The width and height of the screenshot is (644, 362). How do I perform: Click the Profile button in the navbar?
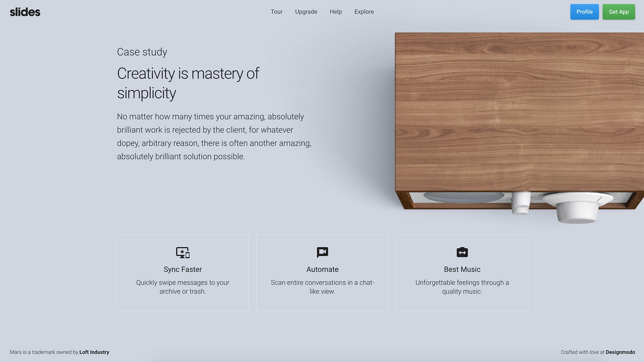[584, 11]
